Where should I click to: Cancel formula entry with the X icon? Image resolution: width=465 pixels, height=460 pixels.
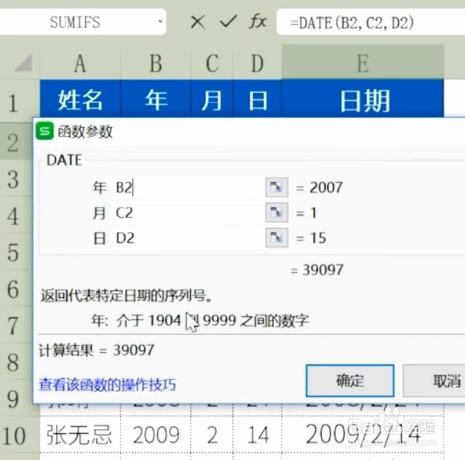point(198,23)
